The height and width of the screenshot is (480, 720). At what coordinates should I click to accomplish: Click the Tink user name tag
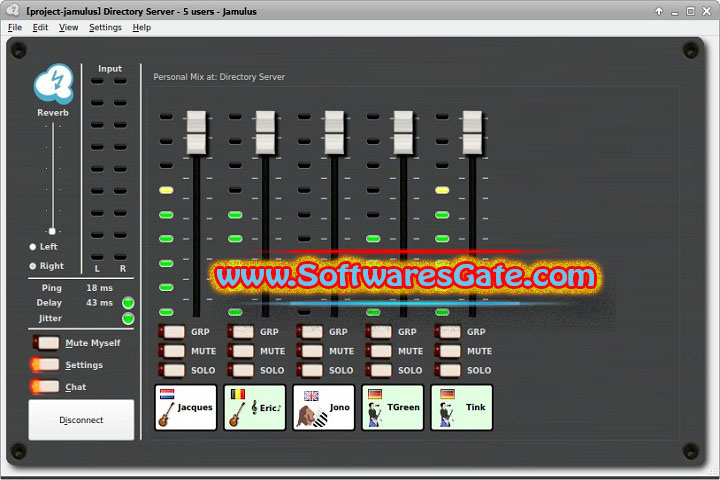[x=461, y=408]
